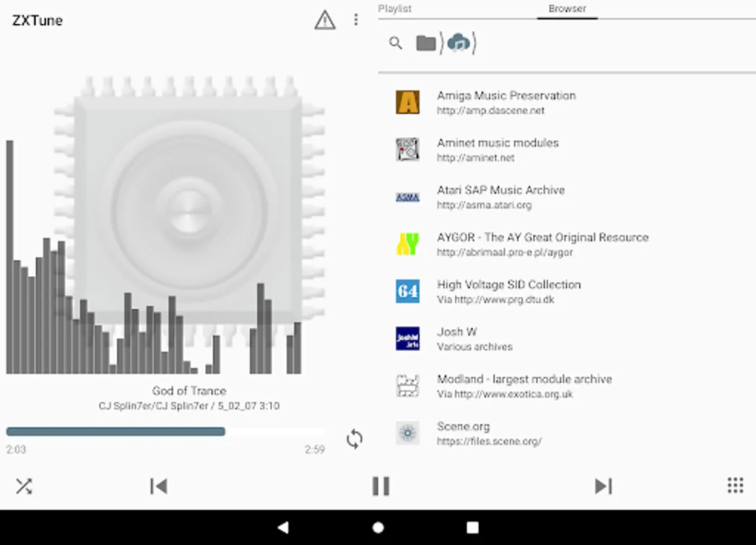Click the search magnifier icon
The image size is (756, 545).
(395, 43)
